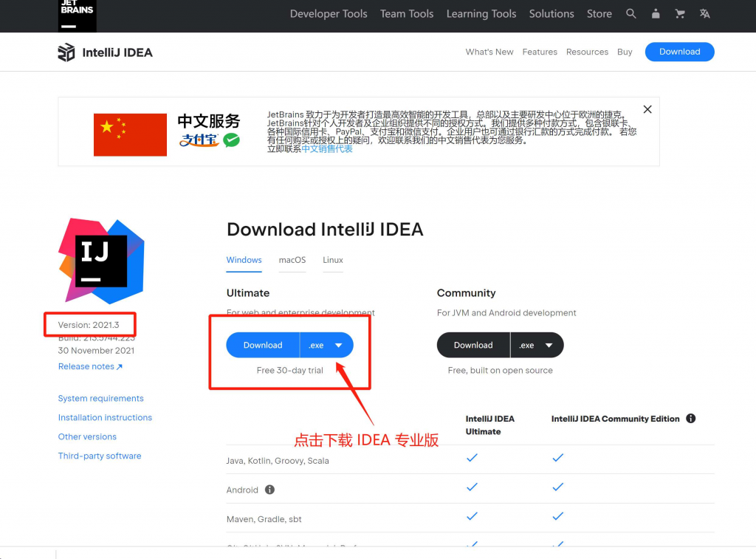756x559 pixels.
Task: Open the Release notes link
Action: [90, 366]
